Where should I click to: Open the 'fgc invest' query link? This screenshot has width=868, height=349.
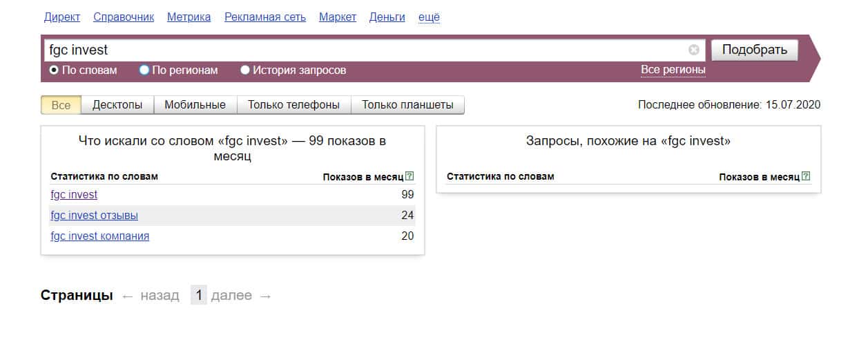[x=74, y=195]
